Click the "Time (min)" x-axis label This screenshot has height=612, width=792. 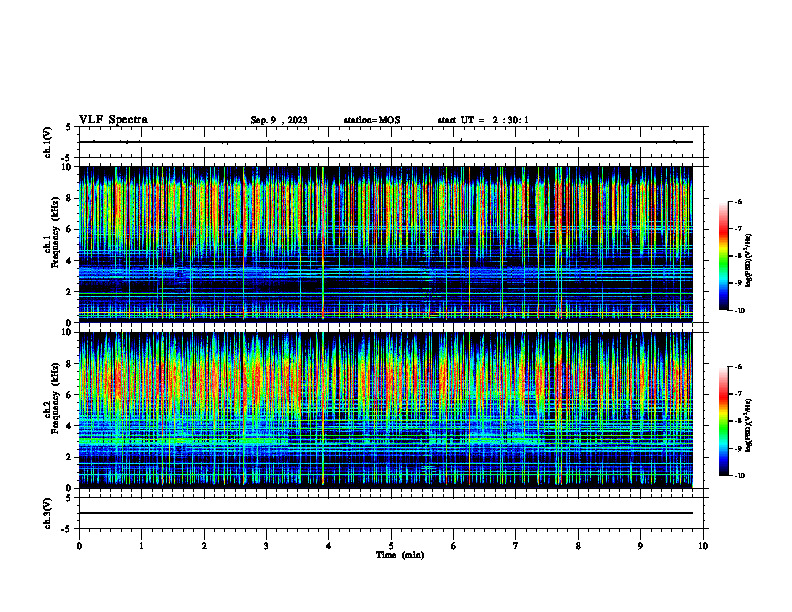[x=400, y=555]
